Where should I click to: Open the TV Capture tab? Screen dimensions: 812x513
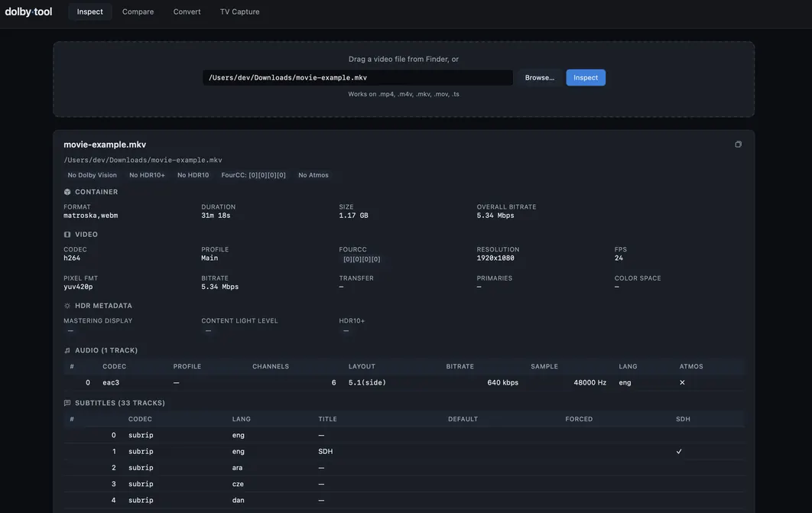point(240,11)
